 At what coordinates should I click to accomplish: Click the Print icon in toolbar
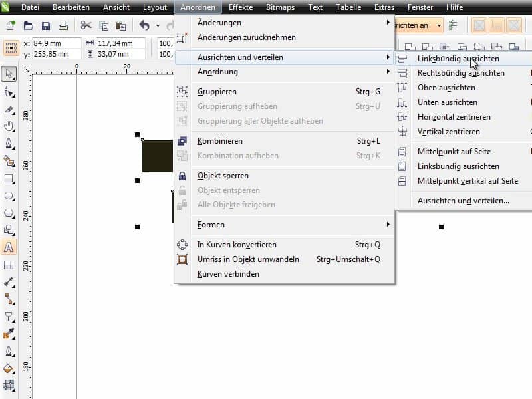(63, 26)
